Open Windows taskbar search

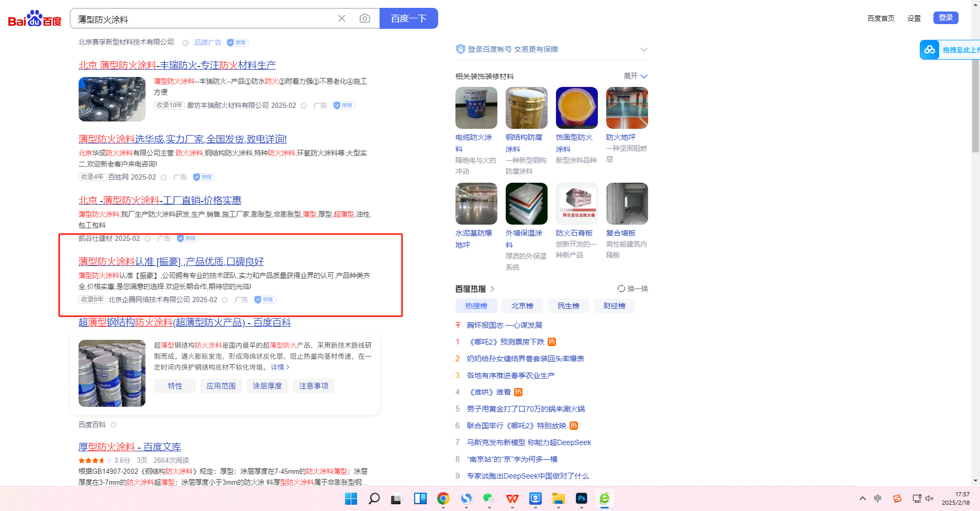point(374,498)
